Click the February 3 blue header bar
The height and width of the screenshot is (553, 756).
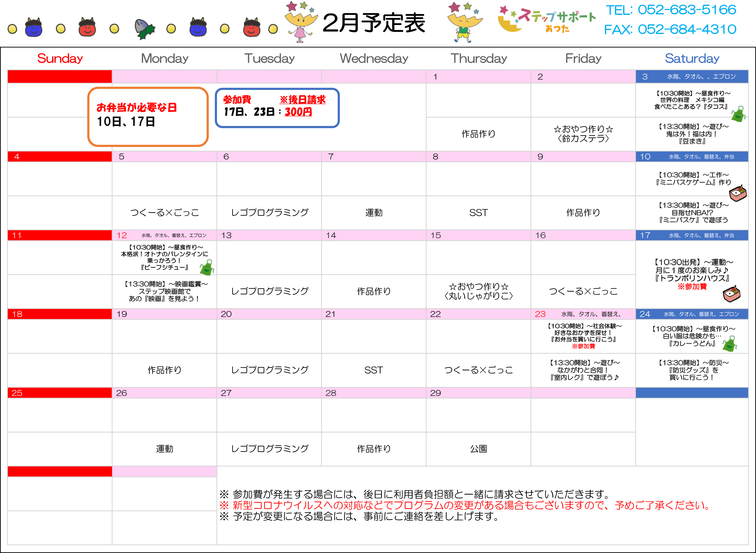tap(692, 77)
